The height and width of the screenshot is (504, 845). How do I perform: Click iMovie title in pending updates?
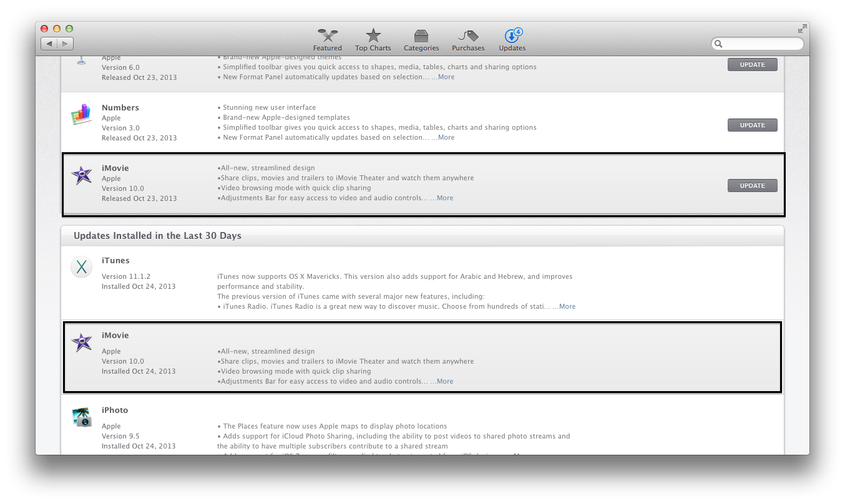click(x=115, y=168)
